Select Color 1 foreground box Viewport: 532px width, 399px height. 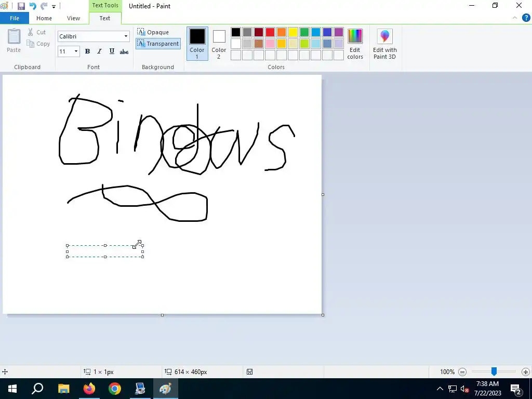point(197,44)
